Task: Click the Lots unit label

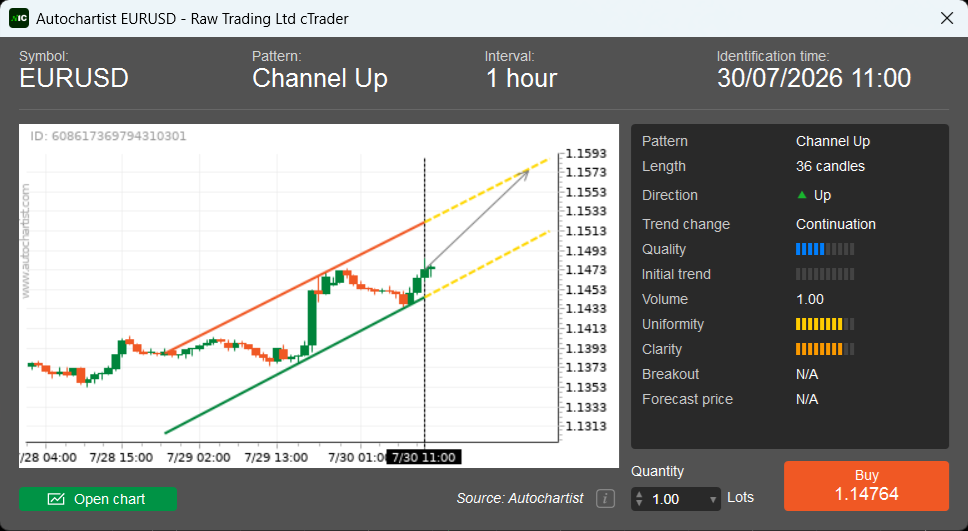Action: coord(740,497)
